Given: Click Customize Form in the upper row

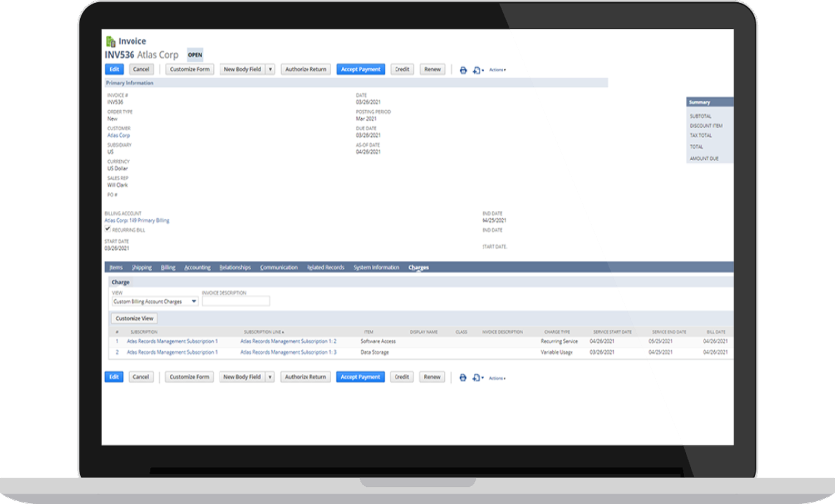Looking at the screenshot, I should (190, 70).
